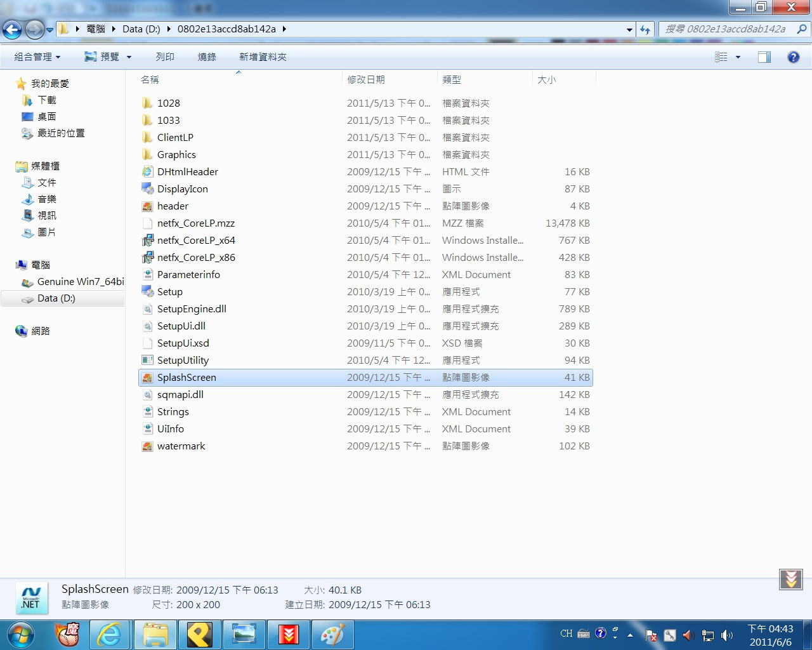The image size is (812, 650).
Task: Change the view with the view icon
Action: point(721,57)
